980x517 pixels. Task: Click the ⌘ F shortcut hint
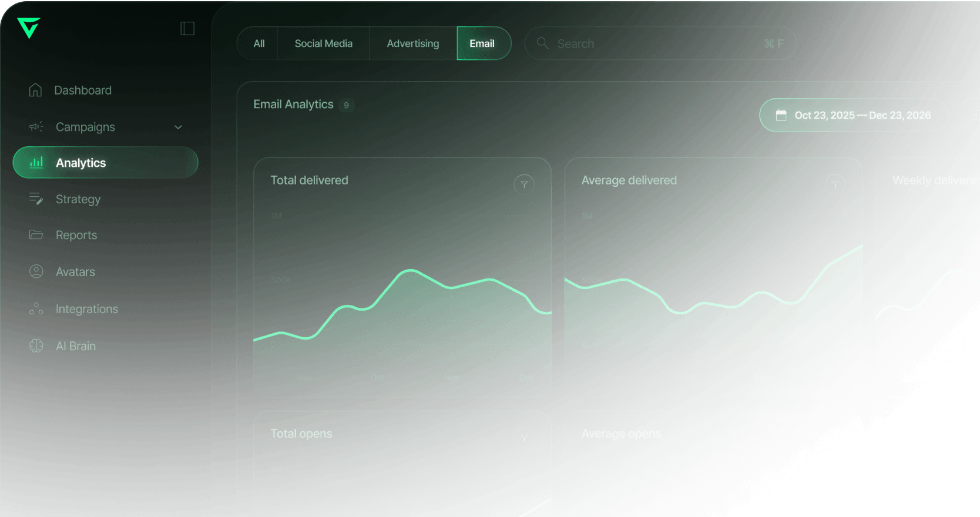point(774,44)
